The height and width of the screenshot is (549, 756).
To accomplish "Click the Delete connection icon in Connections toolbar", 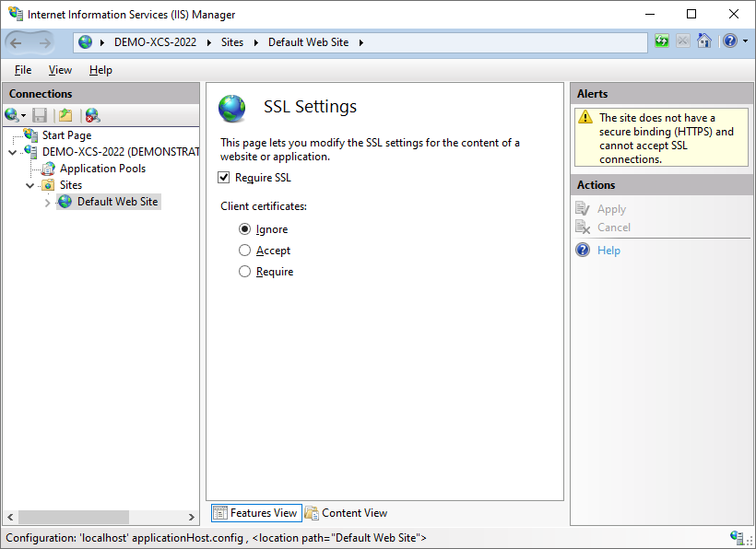I will coord(92,115).
